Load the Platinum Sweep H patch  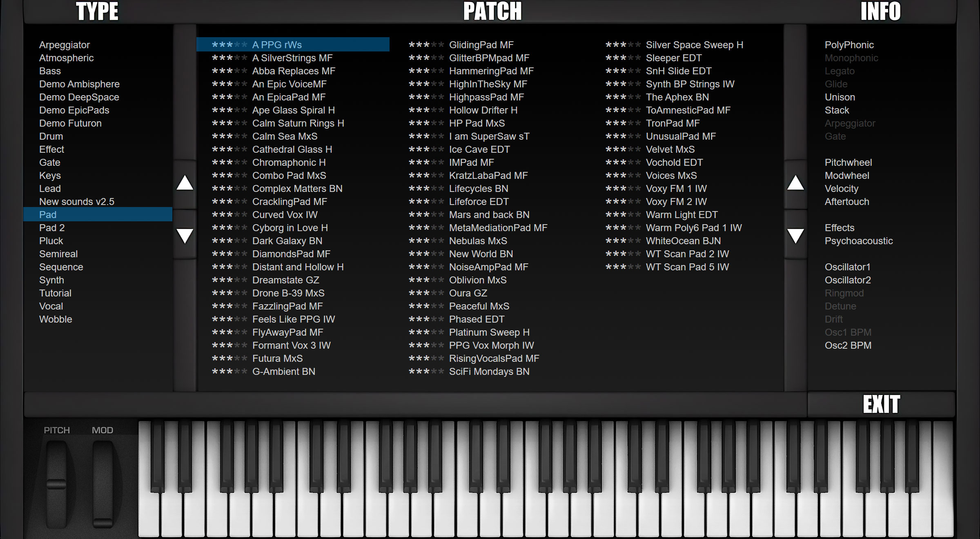[489, 332]
